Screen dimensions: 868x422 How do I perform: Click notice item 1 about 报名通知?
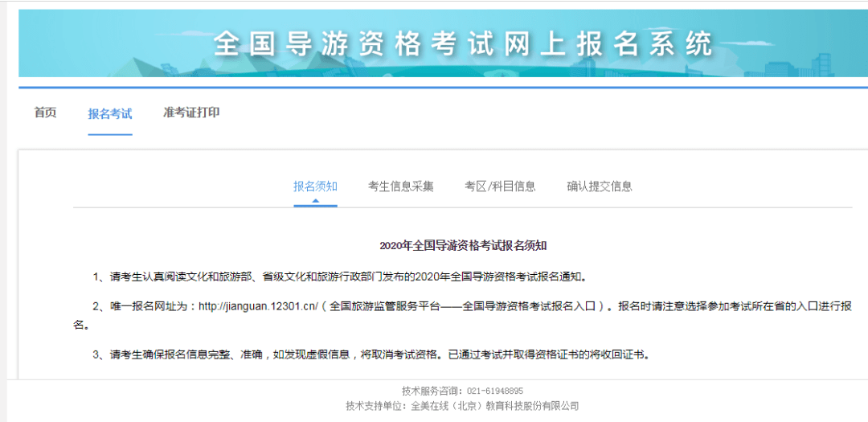click(339, 277)
